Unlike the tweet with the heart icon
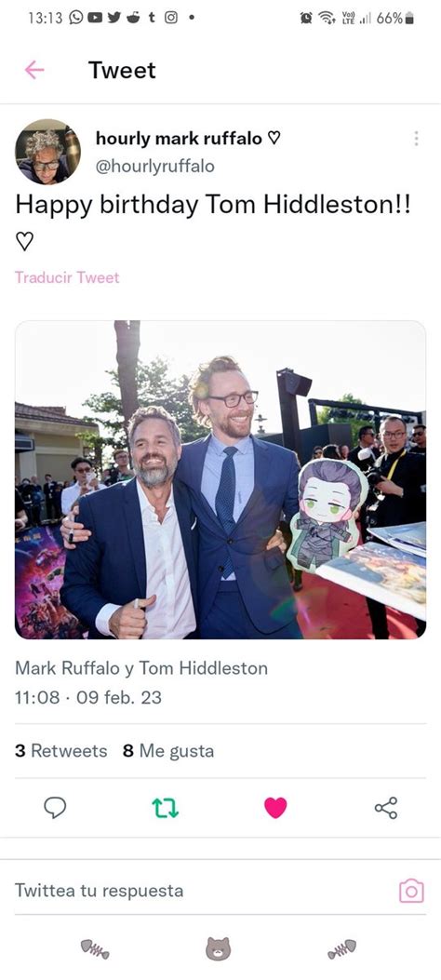 [275, 808]
